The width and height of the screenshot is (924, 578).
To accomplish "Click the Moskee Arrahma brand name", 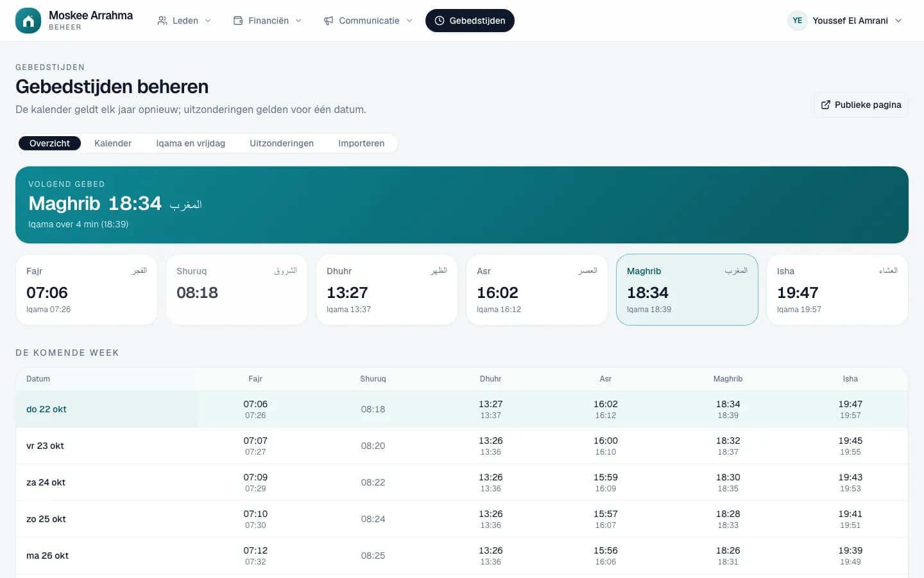I will [x=91, y=15].
